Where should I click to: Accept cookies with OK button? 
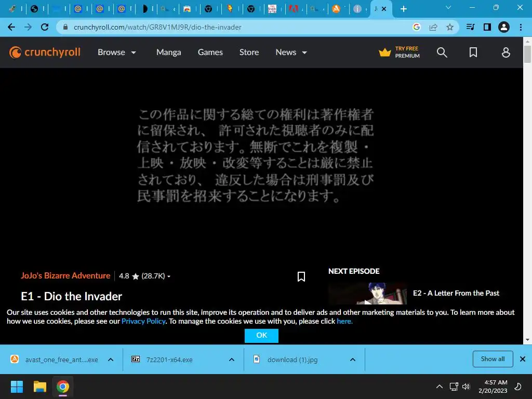click(262, 335)
